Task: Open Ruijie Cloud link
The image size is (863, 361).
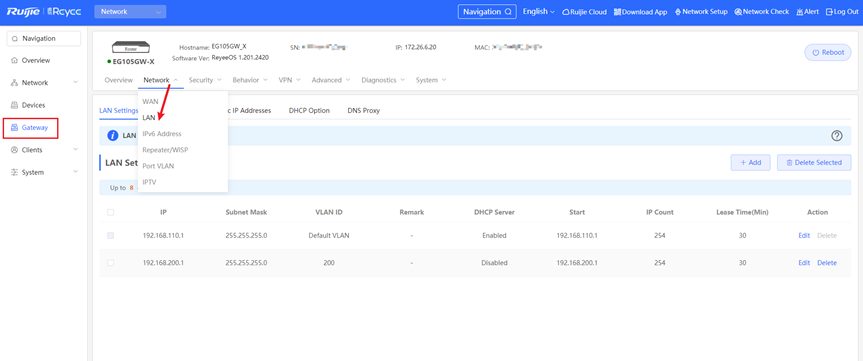Action: pos(584,12)
